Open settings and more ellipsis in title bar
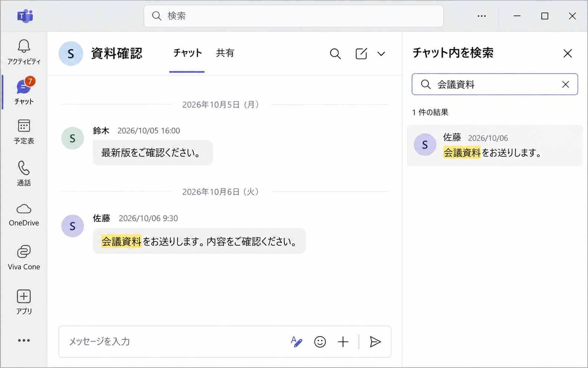 (x=482, y=16)
